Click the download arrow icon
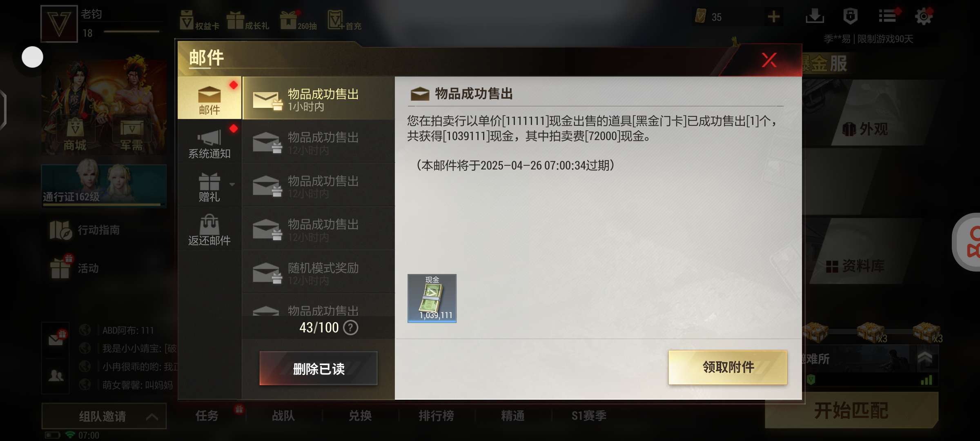 click(x=815, y=16)
